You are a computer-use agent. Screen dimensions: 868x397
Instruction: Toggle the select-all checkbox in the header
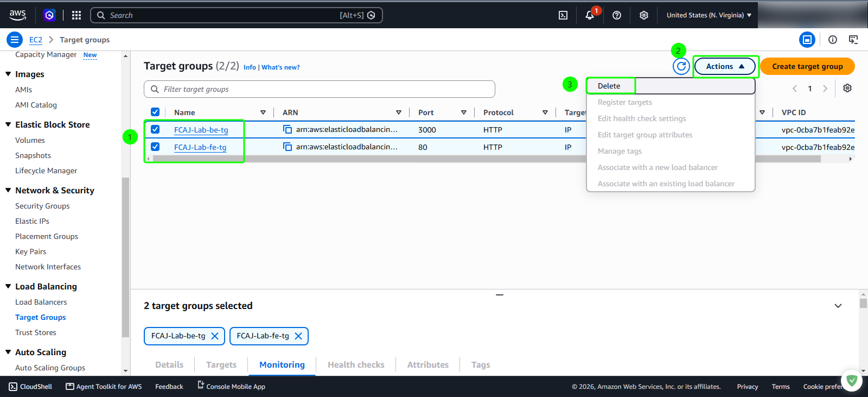155,112
